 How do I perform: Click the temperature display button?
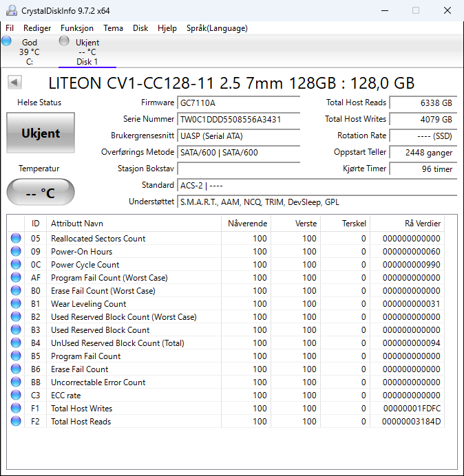(41, 193)
